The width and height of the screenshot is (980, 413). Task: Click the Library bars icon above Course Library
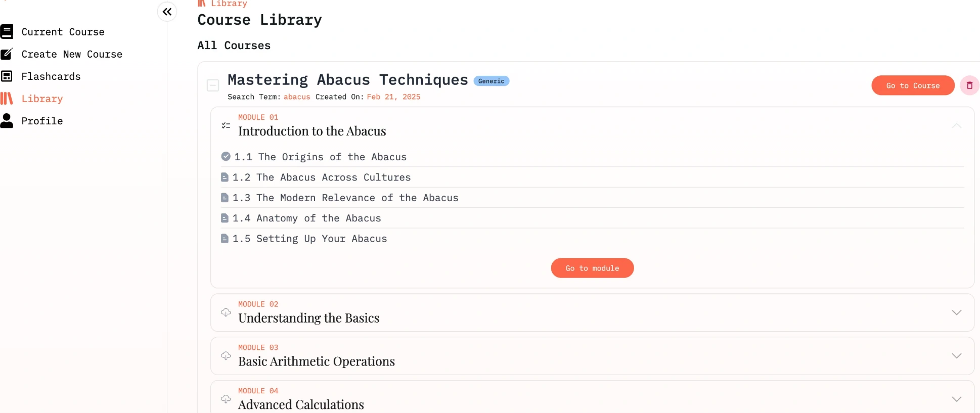coord(202,3)
